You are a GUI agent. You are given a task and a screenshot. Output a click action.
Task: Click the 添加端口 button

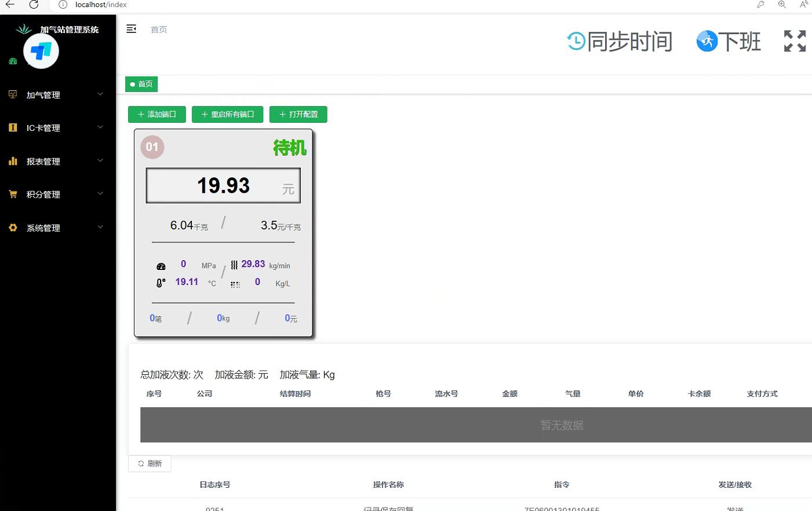tap(157, 114)
